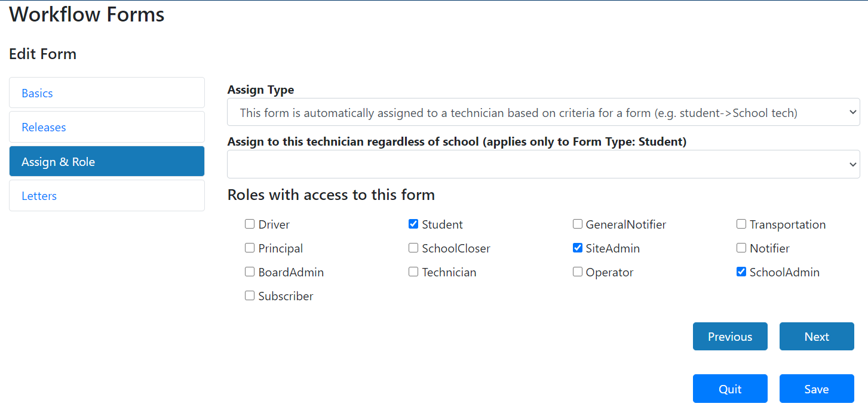This screenshot has width=868, height=419.
Task: Switch to the Basics tab
Action: [106, 93]
